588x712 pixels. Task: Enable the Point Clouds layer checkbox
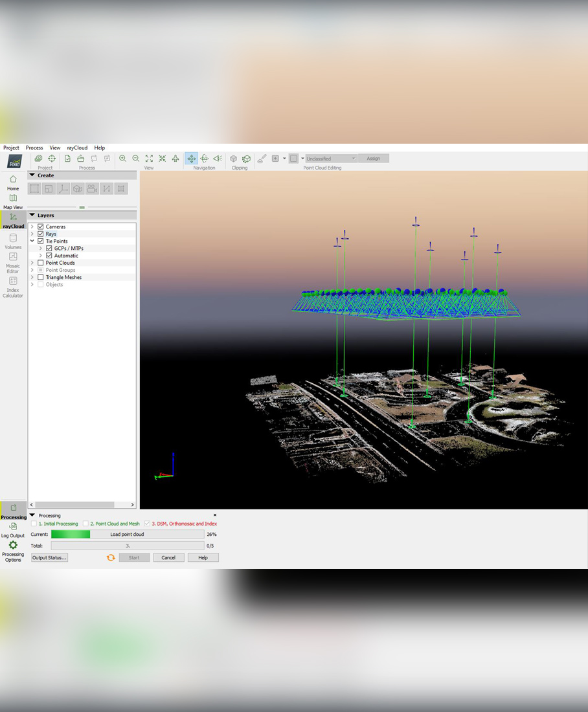click(x=41, y=263)
